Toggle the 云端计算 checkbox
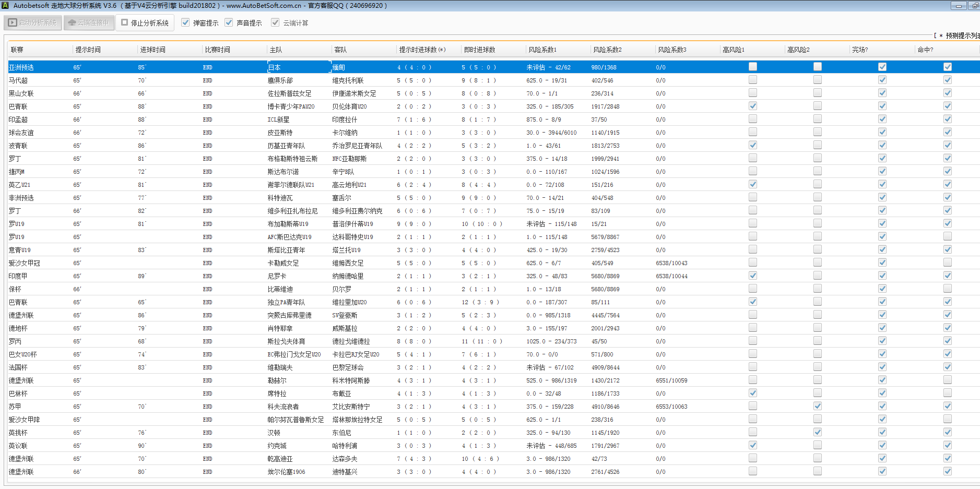 click(275, 23)
